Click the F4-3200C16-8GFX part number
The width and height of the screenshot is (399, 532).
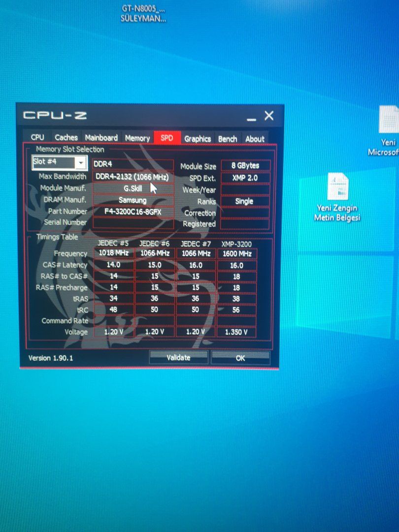pyautogui.click(x=133, y=212)
